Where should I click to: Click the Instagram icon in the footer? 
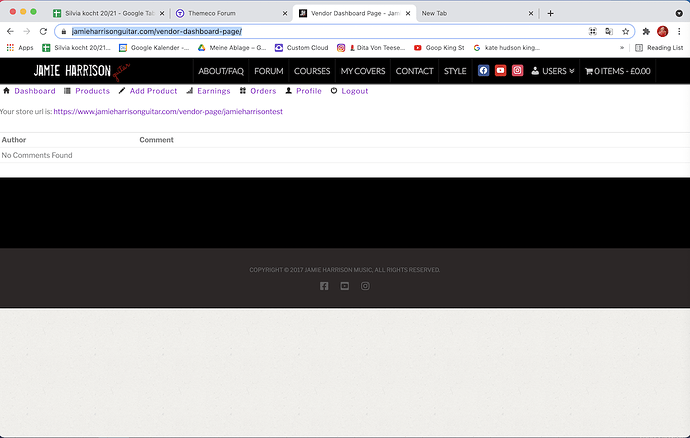tap(365, 286)
